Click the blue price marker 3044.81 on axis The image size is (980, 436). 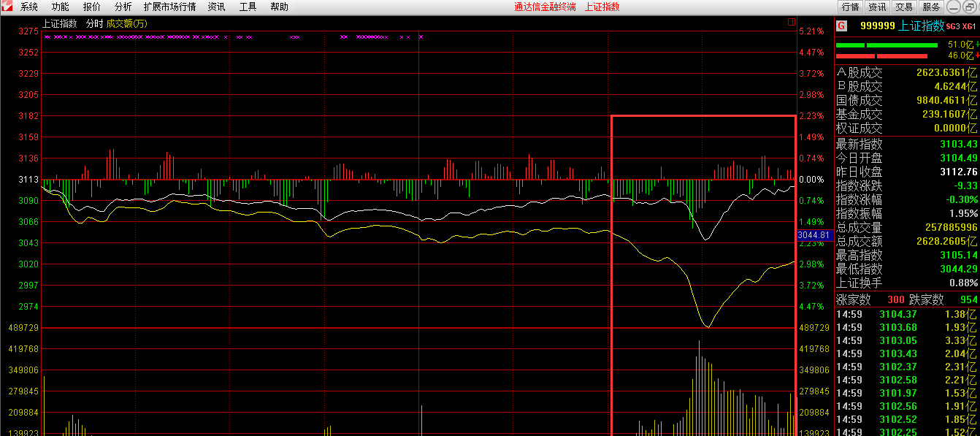(815, 235)
